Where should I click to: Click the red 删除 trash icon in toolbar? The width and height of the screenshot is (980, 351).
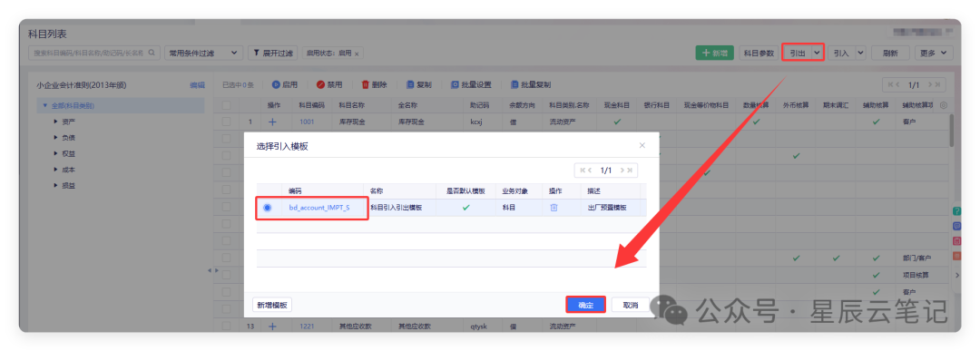(x=365, y=84)
